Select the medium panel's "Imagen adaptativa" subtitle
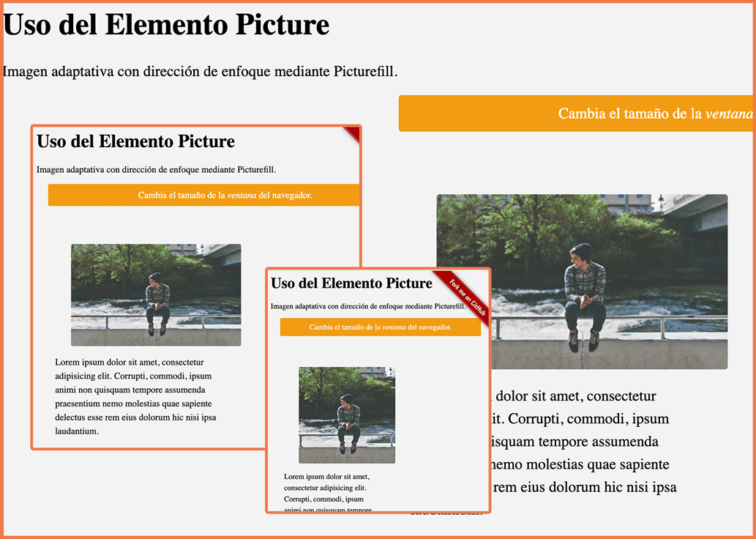 click(x=156, y=170)
